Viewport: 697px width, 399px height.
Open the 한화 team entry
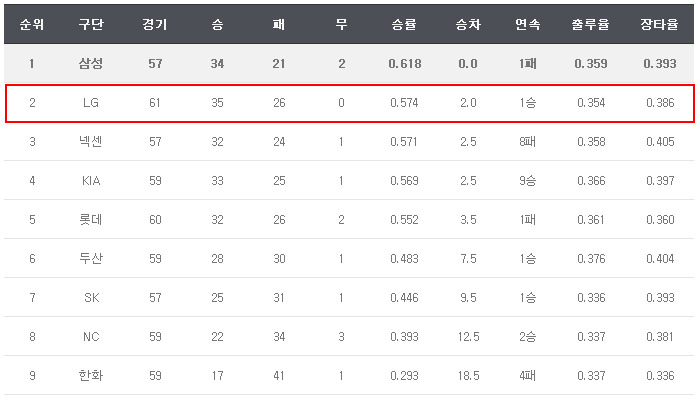(x=91, y=375)
